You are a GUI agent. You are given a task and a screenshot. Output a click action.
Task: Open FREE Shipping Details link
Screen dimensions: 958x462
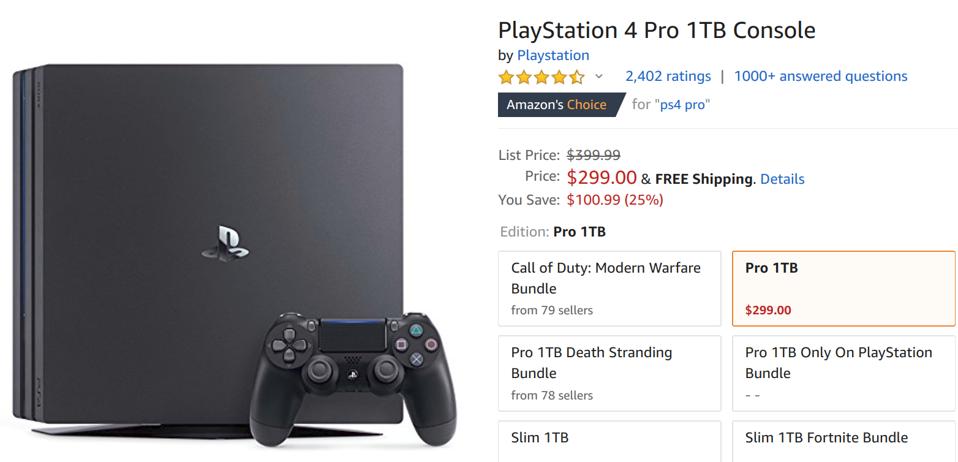(782, 179)
